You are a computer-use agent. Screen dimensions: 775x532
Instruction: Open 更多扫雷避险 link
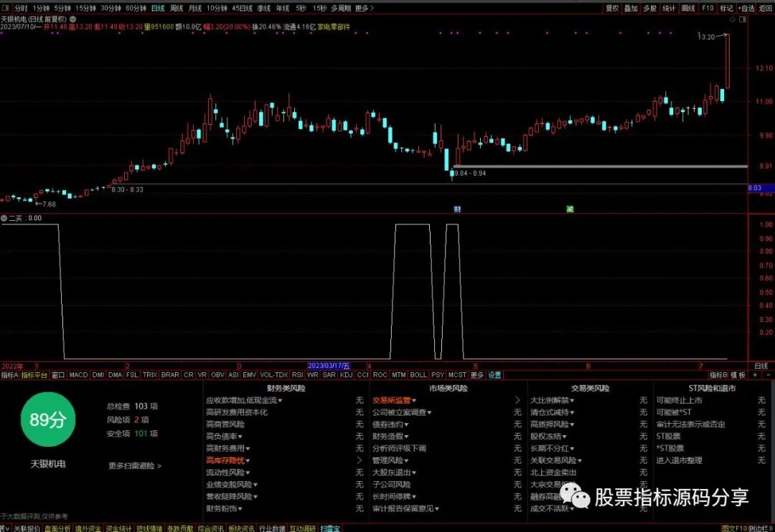[x=135, y=466]
